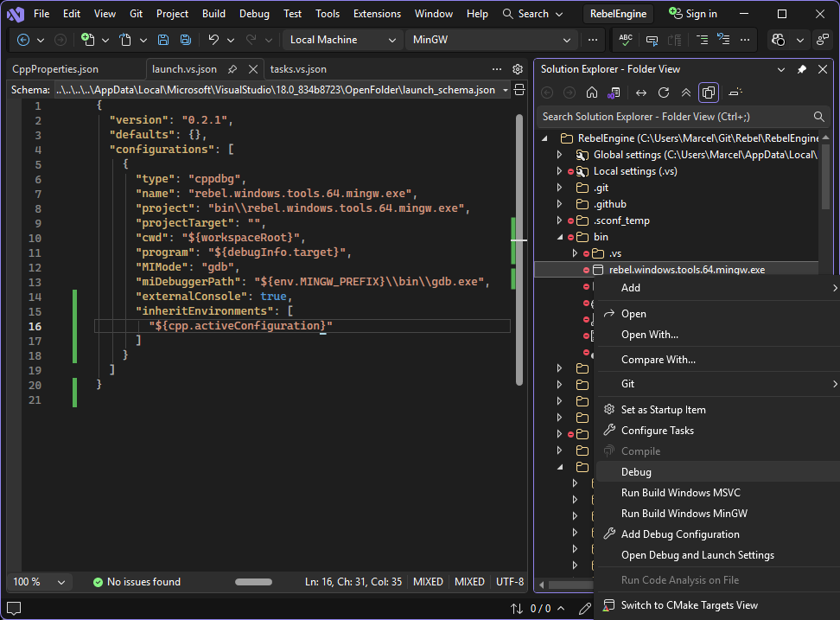Click line 16 activeConfiguration text
This screenshot has width=840, height=620.
coord(240,326)
